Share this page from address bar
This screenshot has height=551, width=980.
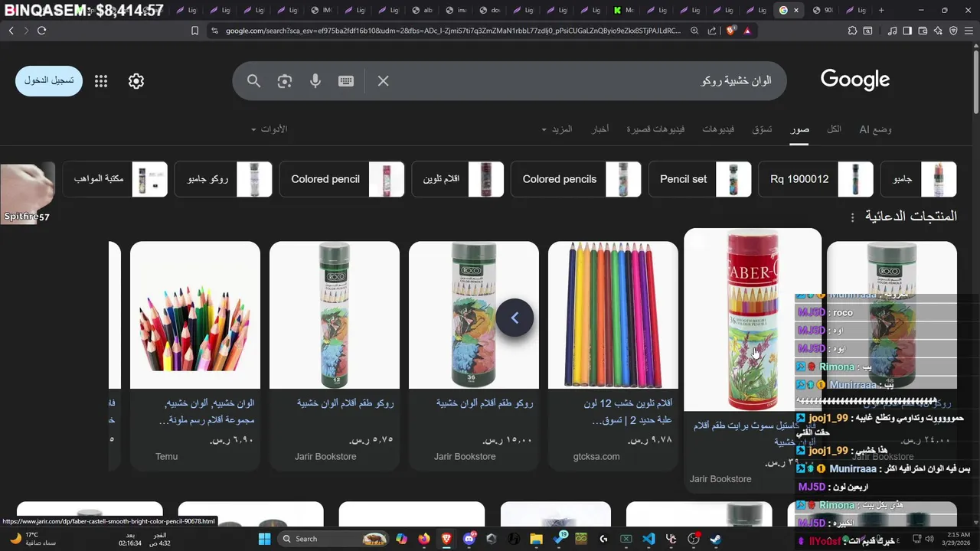712,31
